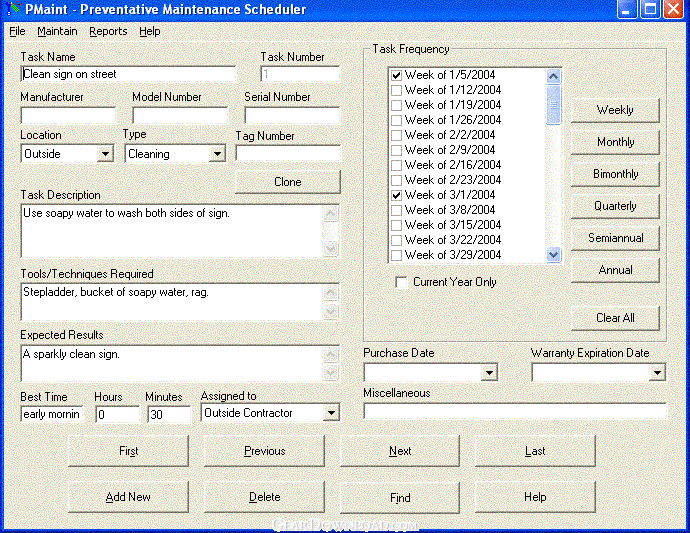Click the Serial Number field
The width and height of the screenshot is (690, 533).
[293, 115]
